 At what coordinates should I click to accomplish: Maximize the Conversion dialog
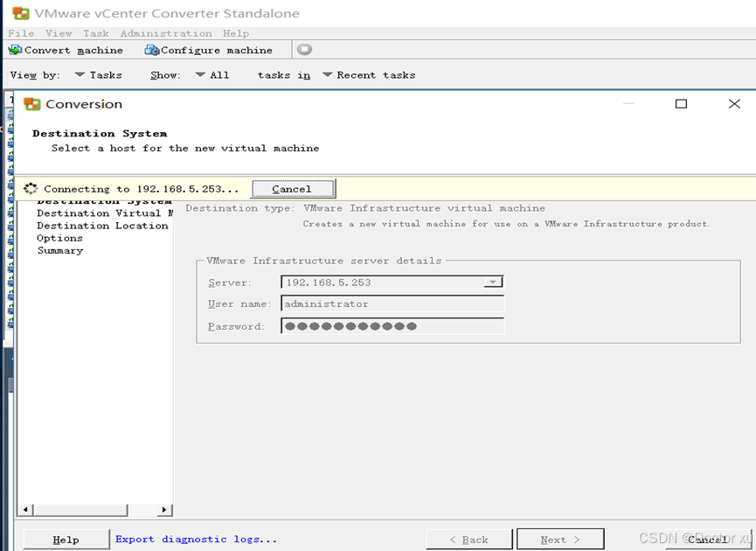pos(681,104)
